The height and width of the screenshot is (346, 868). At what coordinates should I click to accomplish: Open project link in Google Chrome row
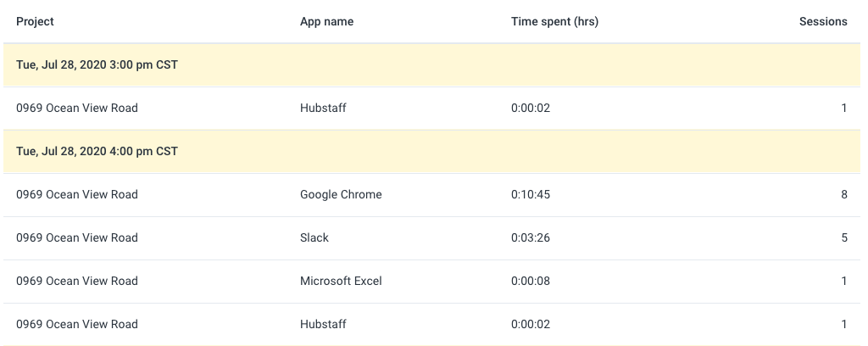click(77, 194)
